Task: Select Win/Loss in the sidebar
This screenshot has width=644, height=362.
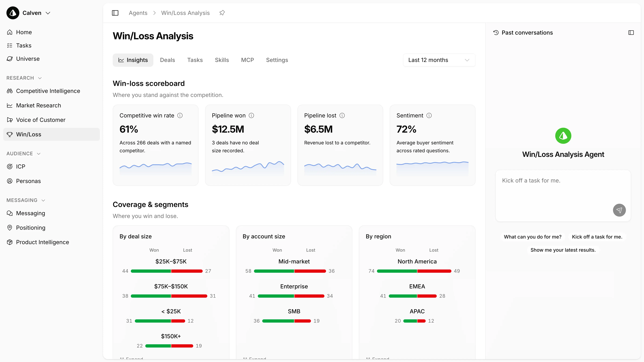Action: click(x=51, y=134)
